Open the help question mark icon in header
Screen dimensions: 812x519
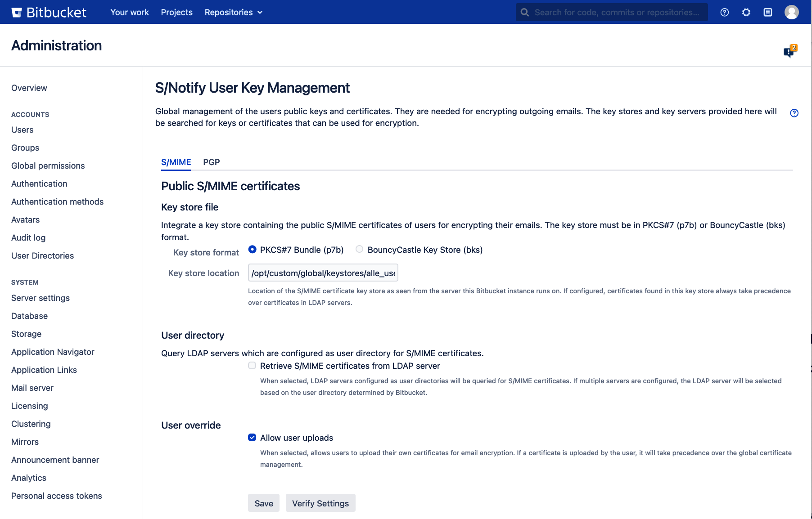tap(724, 12)
